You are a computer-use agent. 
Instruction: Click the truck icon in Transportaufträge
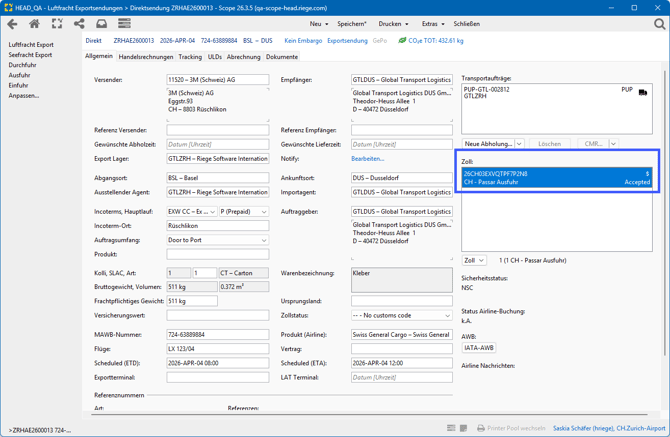point(642,91)
